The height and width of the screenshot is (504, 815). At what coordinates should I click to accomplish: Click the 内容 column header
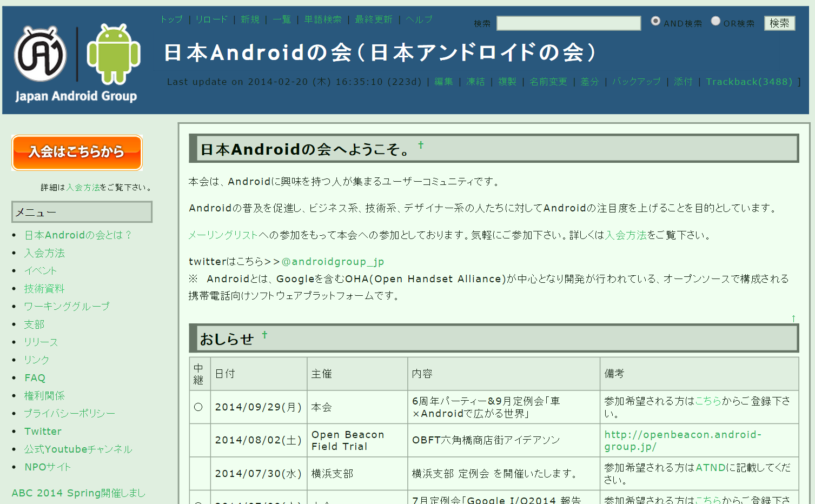[503, 374]
